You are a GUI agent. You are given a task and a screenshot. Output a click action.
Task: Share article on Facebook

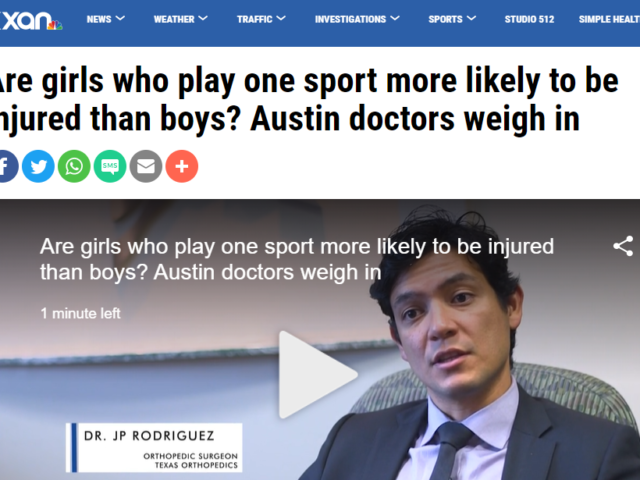click(6, 166)
